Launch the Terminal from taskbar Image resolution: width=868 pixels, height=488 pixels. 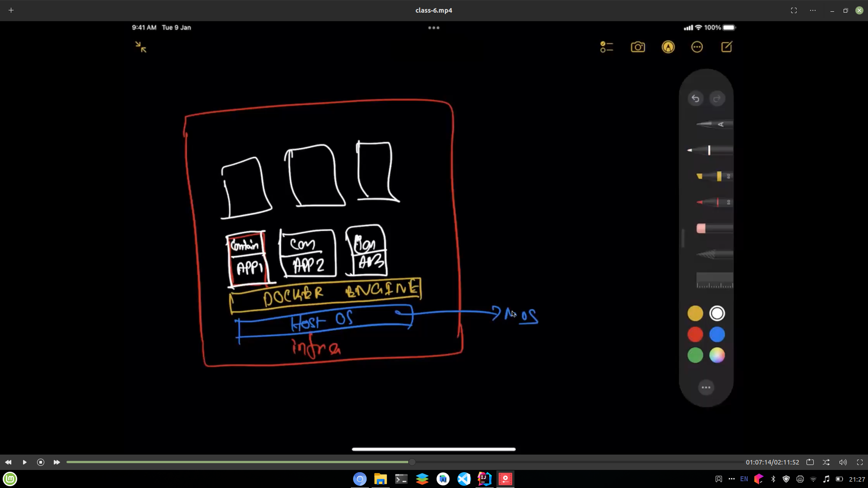(401, 479)
